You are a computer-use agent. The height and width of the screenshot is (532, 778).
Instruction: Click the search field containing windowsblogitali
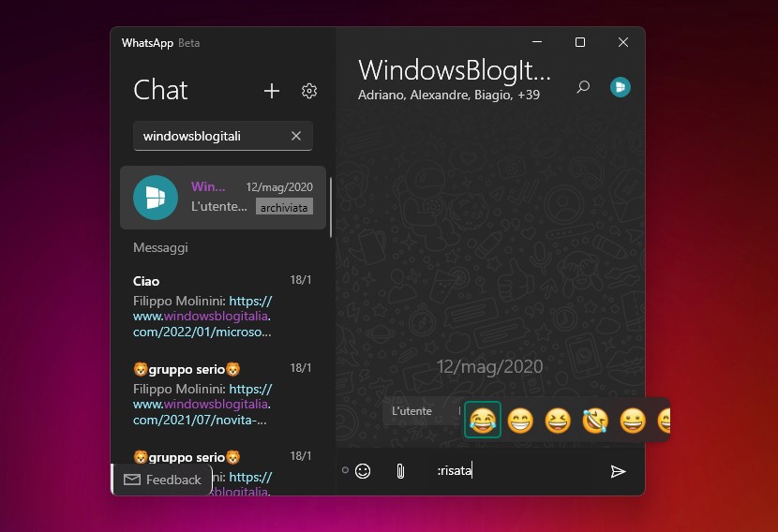tap(223, 136)
